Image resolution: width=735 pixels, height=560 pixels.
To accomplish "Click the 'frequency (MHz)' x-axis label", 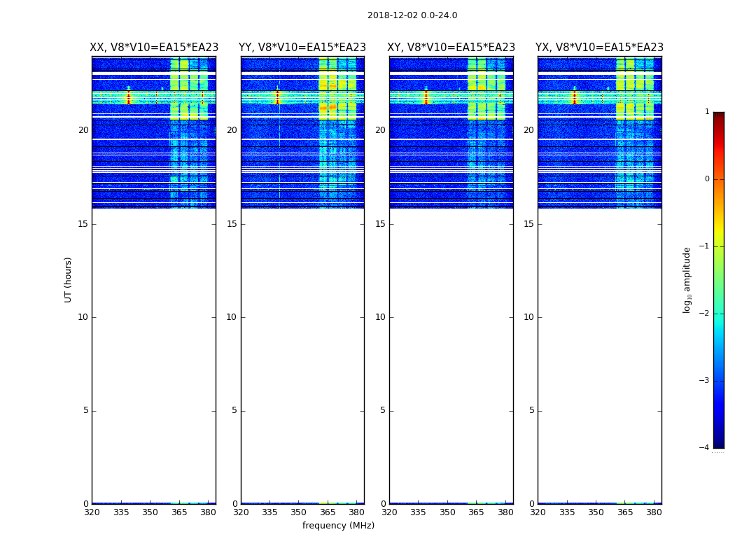I will tap(338, 526).
